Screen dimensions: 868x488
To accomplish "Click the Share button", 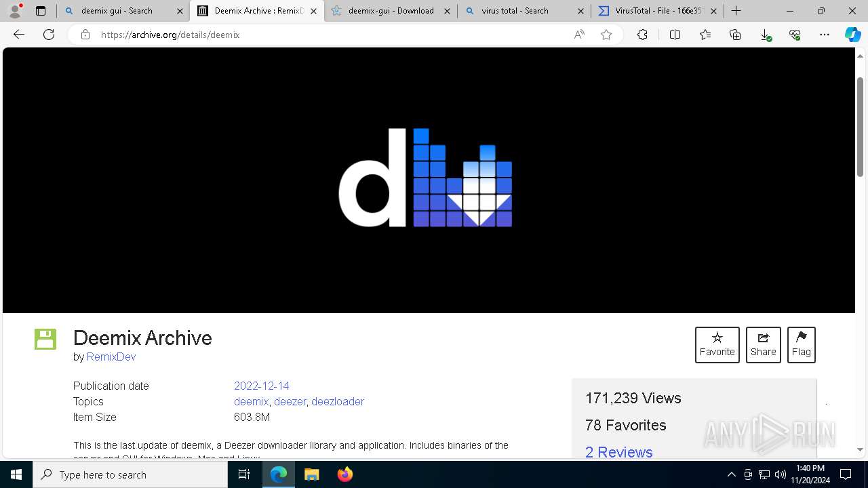I will [764, 345].
